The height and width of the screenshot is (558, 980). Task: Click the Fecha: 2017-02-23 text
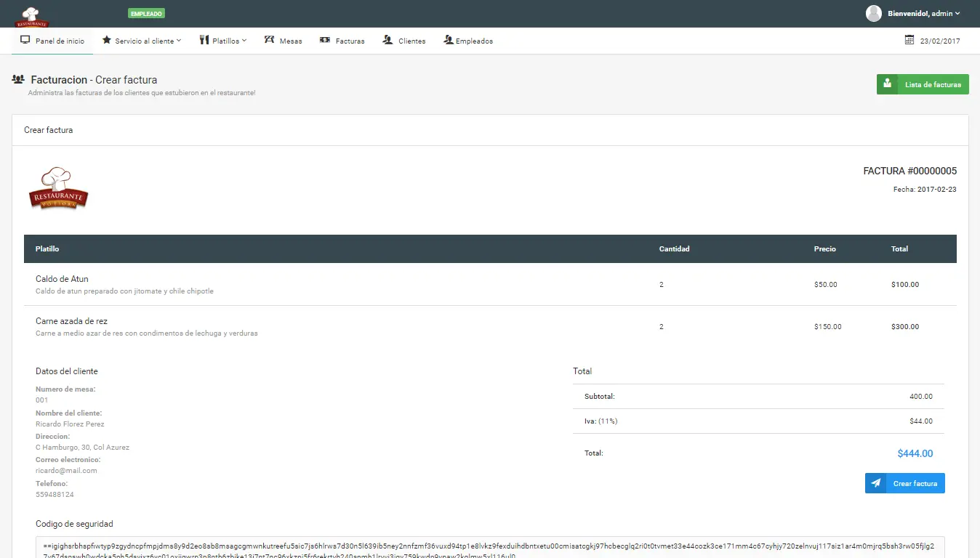point(925,189)
